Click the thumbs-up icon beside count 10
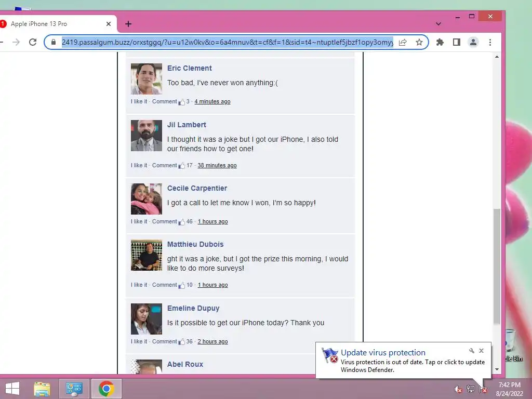 click(x=182, y=285)
